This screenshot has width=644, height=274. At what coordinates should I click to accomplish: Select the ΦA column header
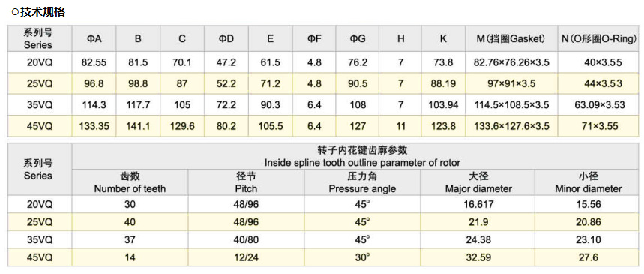[94, 39]
